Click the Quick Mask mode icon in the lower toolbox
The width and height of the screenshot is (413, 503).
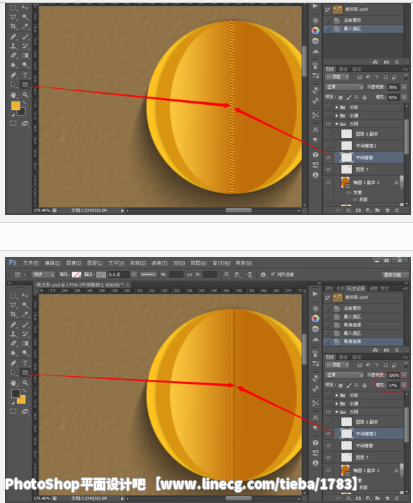coord(13,411)
